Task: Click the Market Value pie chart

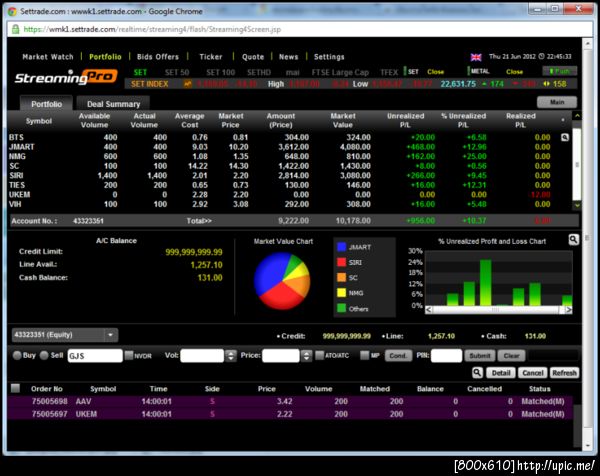Action: (282, 280)
